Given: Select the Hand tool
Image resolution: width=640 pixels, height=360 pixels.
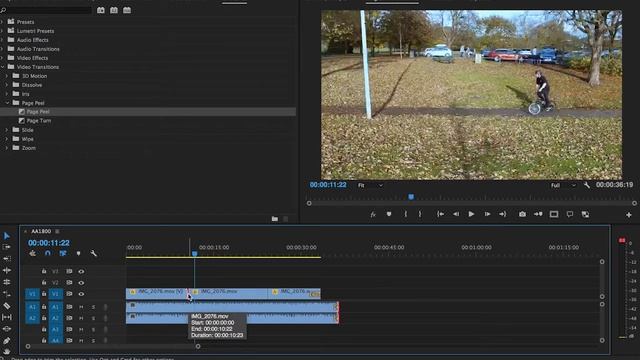Looking at the screenshot, I should click(x=7, y=351).
